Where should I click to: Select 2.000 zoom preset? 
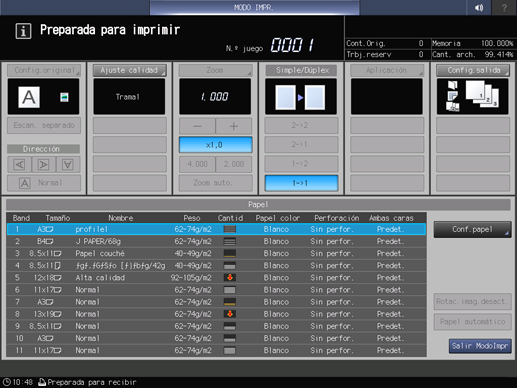click(234, 164)
